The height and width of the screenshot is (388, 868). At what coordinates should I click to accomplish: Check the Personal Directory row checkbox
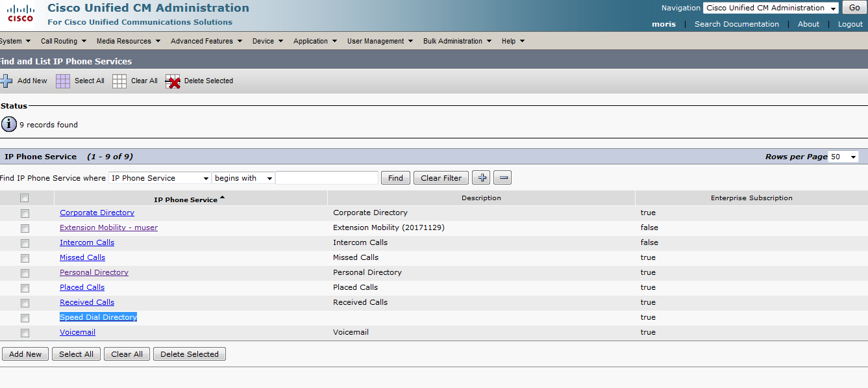(x=25, y=273)
